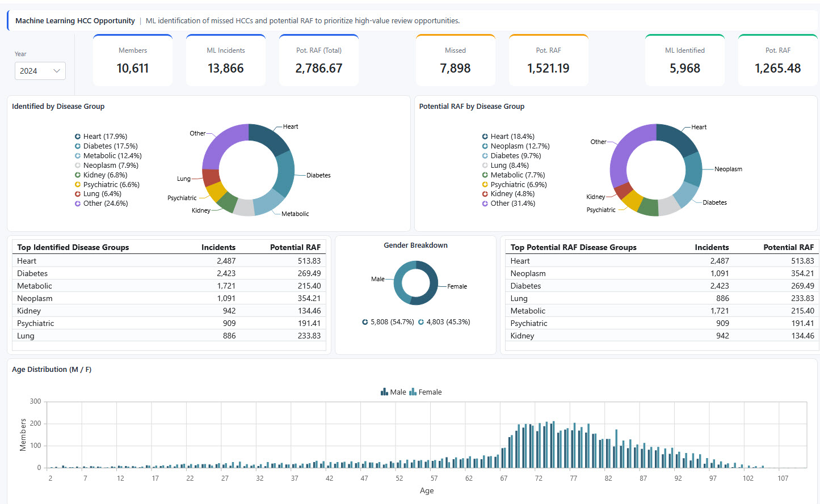Click the Lung (8.4%) legend marker icon

pyautogui.click(x=485, y=166)
